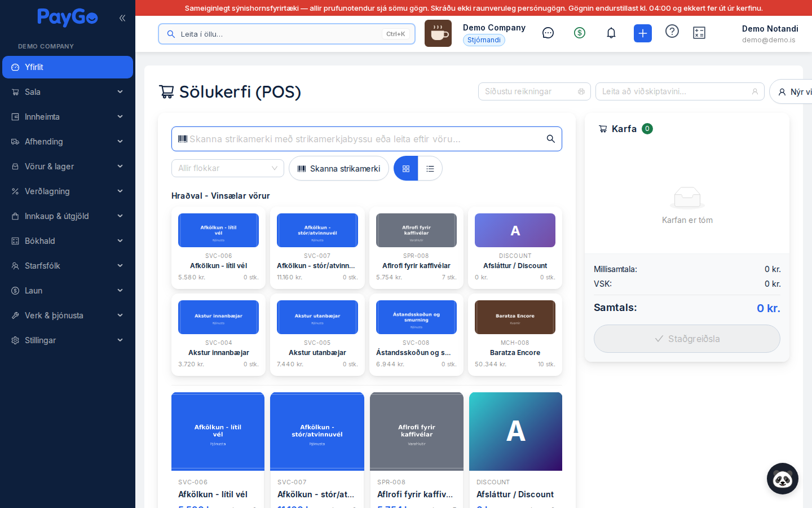Open the Laun sidebar menu
812x508 pixels.
pos(68,291)
